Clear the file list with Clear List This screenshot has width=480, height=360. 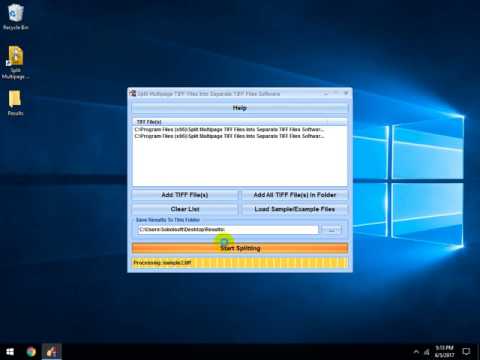tap(185, 209)
